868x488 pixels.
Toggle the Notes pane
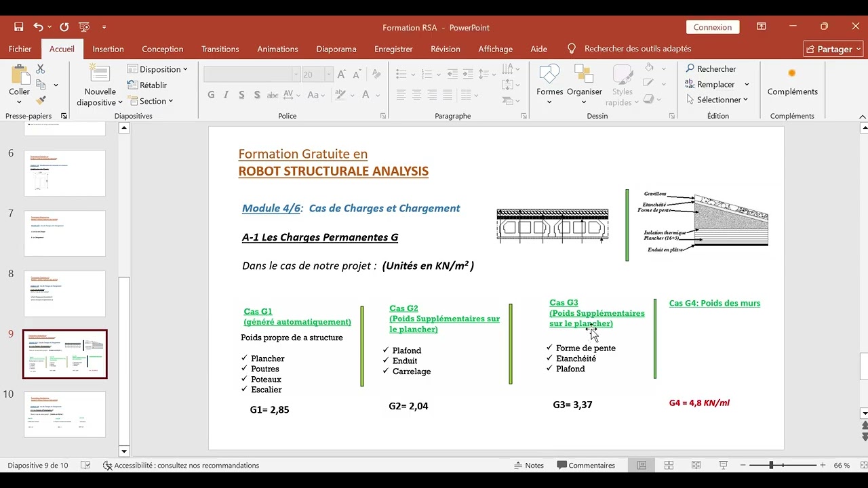tap(528, 465)
